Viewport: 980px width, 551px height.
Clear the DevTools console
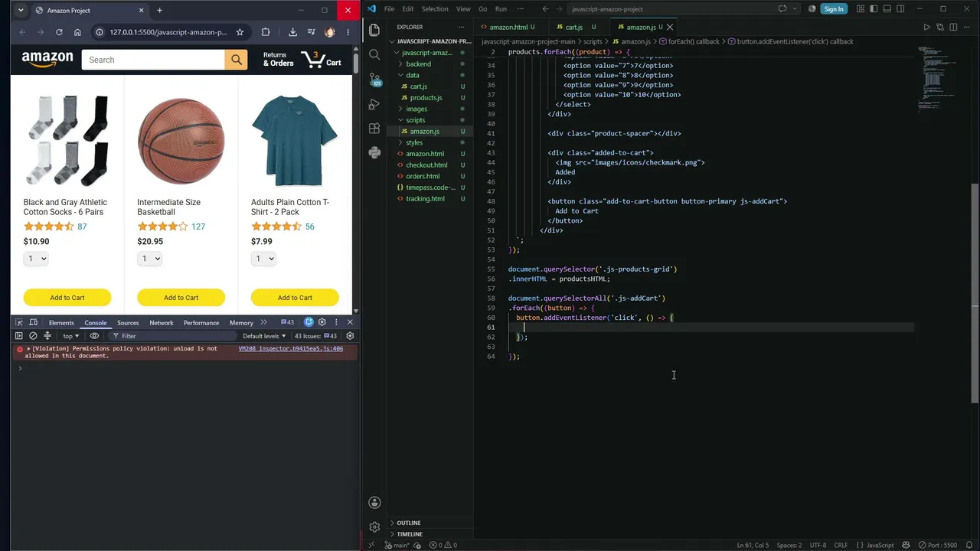[33, 336]
